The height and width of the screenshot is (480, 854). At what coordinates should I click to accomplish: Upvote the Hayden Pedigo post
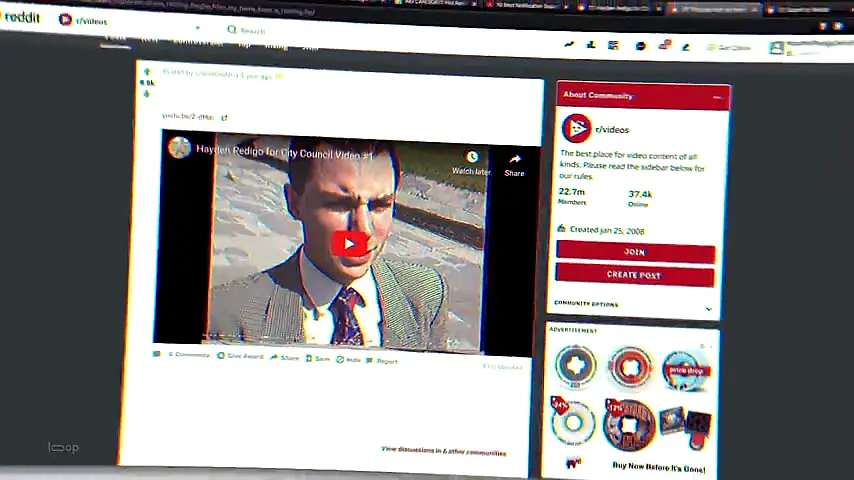[147, 72]
